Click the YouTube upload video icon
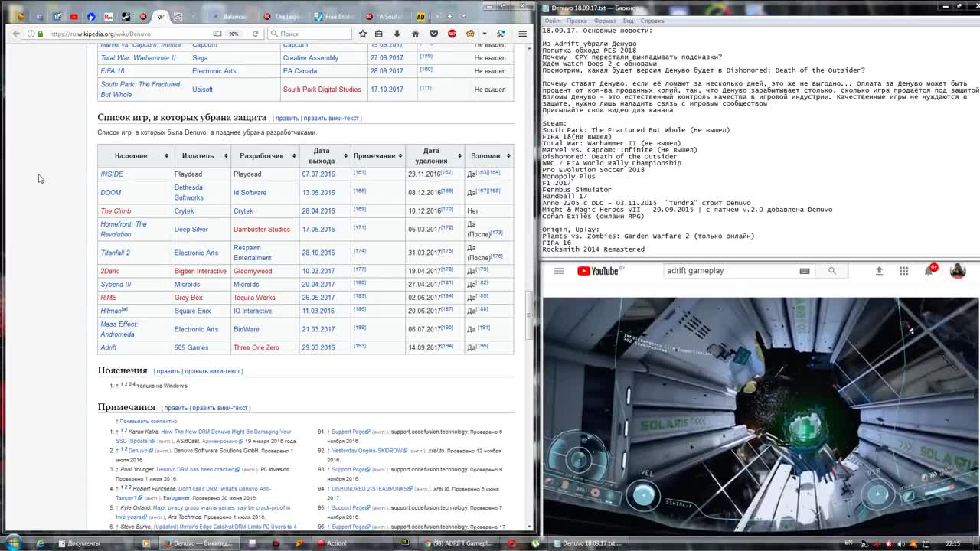The width and height of the screenshot is (980, 551). 879,271
